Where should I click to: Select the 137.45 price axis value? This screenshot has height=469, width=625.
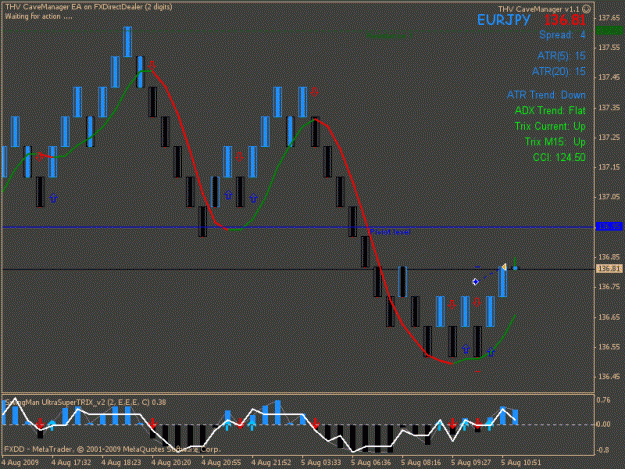(609, 77)
